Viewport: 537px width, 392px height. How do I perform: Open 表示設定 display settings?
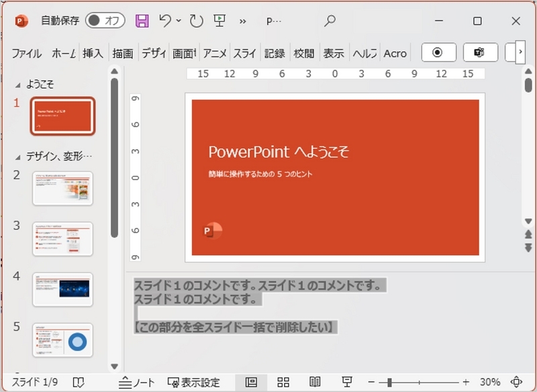point(194,382)
